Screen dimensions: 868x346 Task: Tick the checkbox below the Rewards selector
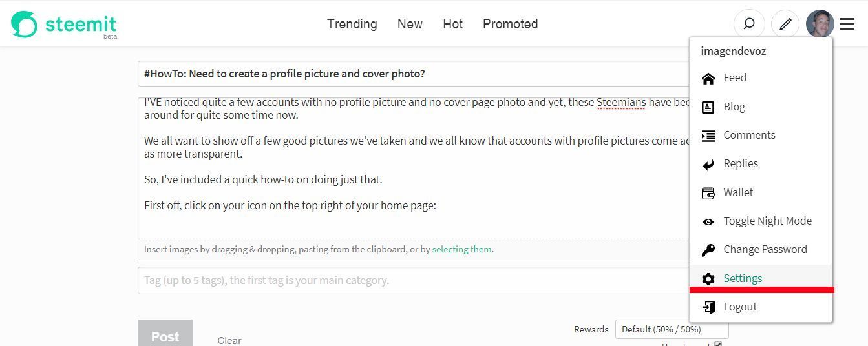pyautogui.click(x=717, y=344)
